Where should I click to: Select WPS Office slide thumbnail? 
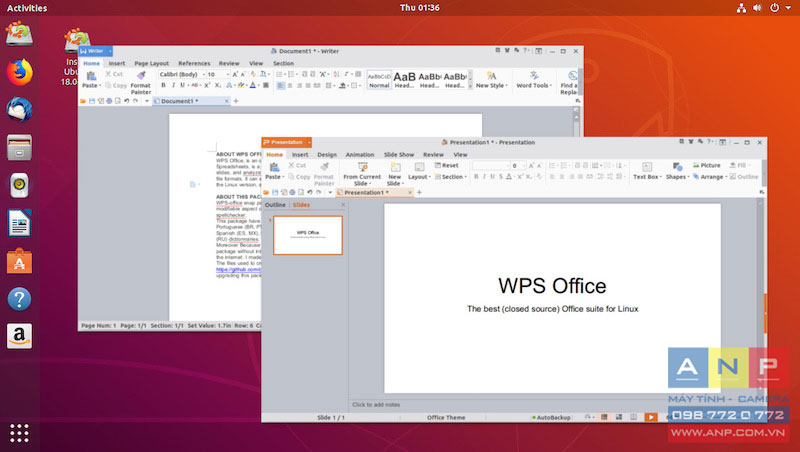[x=308, y=235]
